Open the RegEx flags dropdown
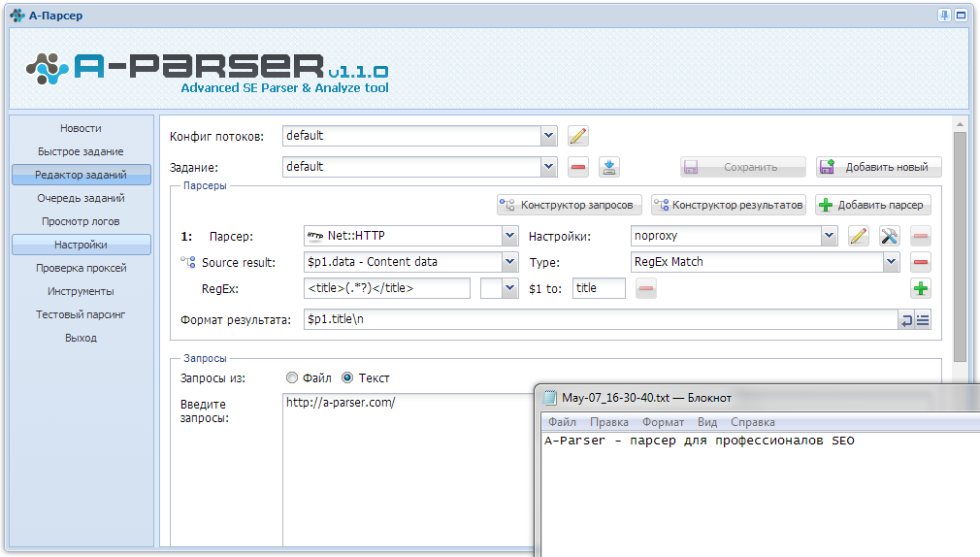The height and width of the screenshot is (557, 980). 510,288
